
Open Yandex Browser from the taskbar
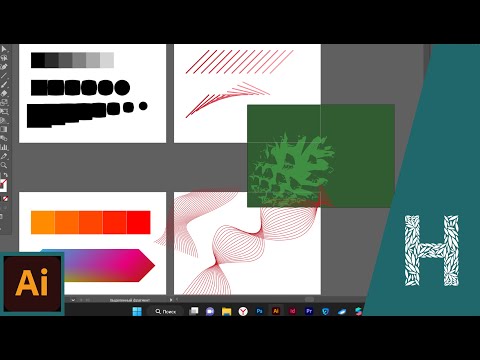pyautogui.click(x=243, y=311)
